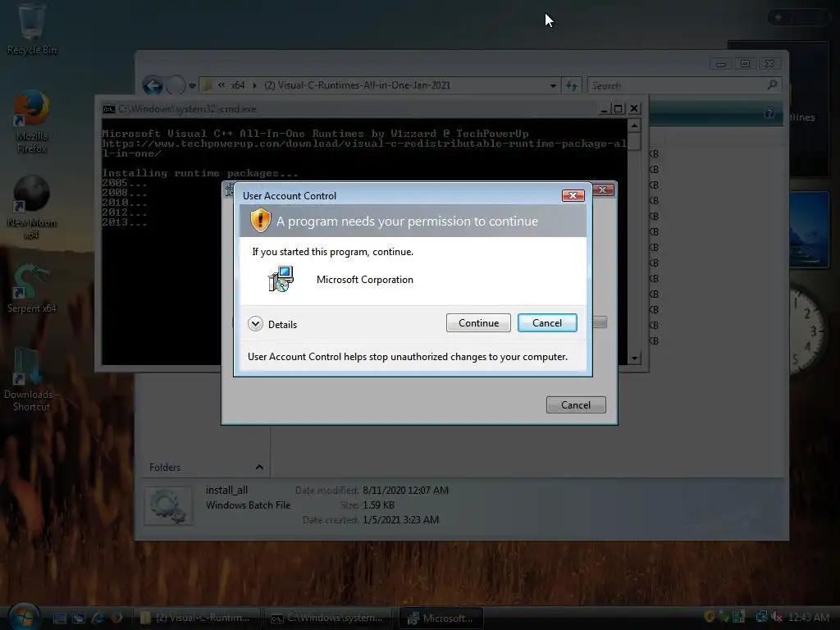Maximize the cmd.exe window
Image resolution: width=840 pixels, height=630 pixels.
pyautogui.click(x=619, y=109)
